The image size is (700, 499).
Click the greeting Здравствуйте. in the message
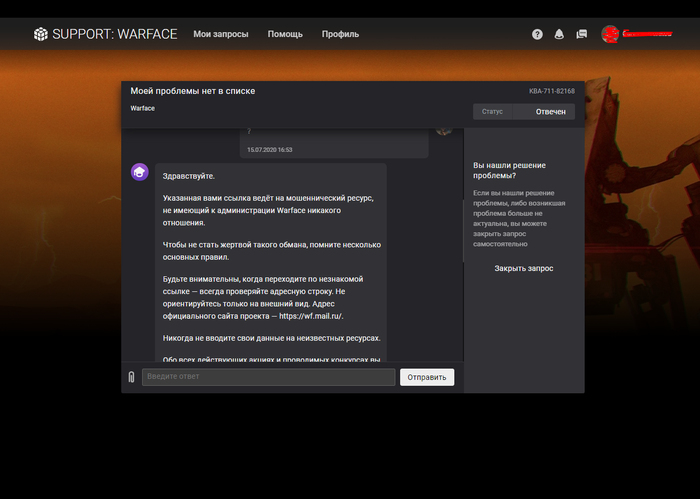[x=189, y=176]
